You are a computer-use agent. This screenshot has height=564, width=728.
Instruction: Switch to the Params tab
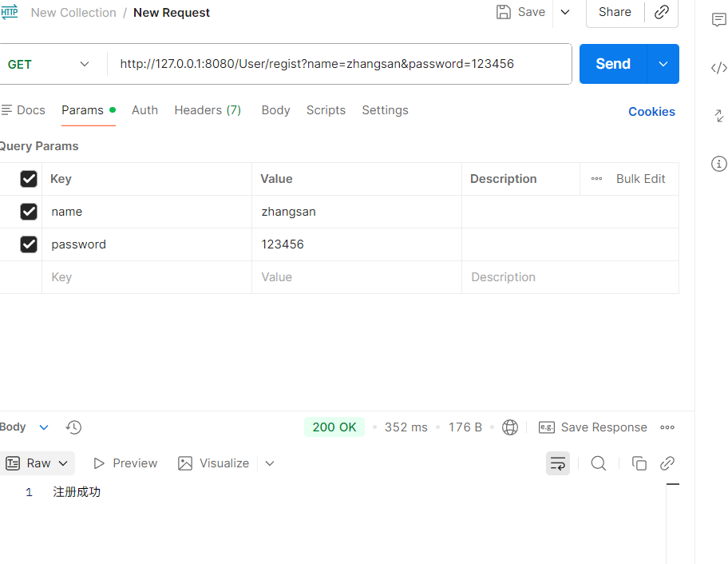(89, 110)
